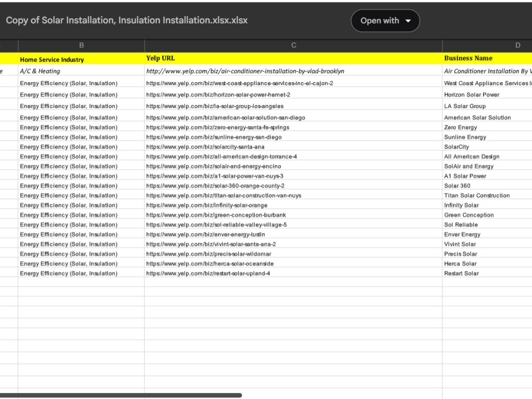Screen dimensions: 532x399
Task: Click the green-conception-burbank URL cell
Action: (294, 215)
